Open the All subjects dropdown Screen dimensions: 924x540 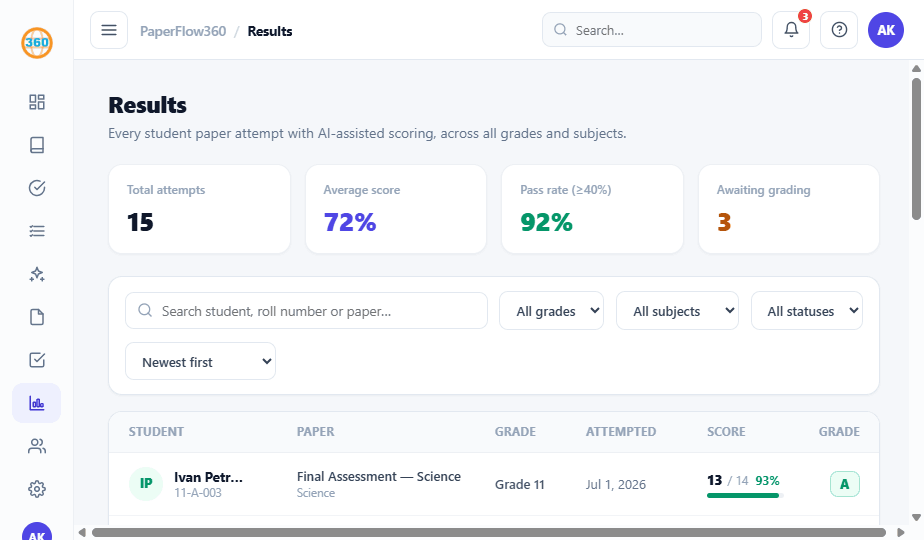point(677,311)
